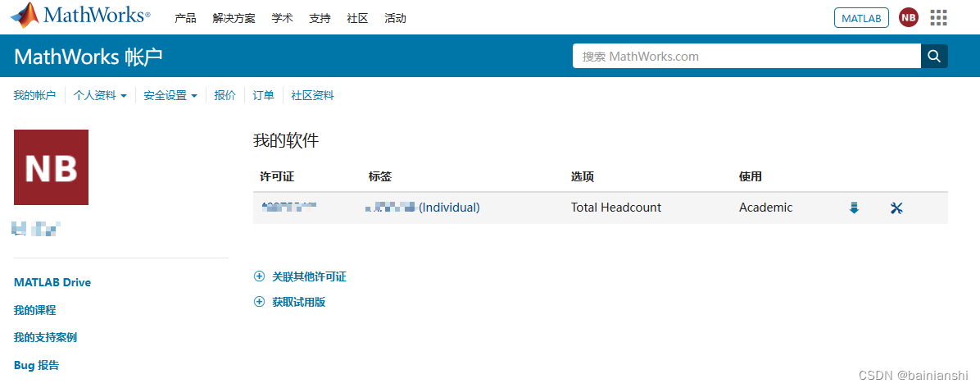Viewport: 980px width, 388px height.
Task: Expand the 安全设置 dropdown
Action: [170, 95]
